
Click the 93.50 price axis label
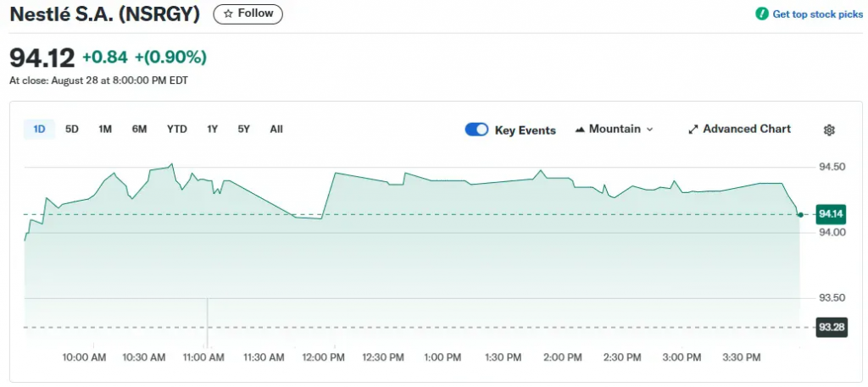(x=832, y=298)
